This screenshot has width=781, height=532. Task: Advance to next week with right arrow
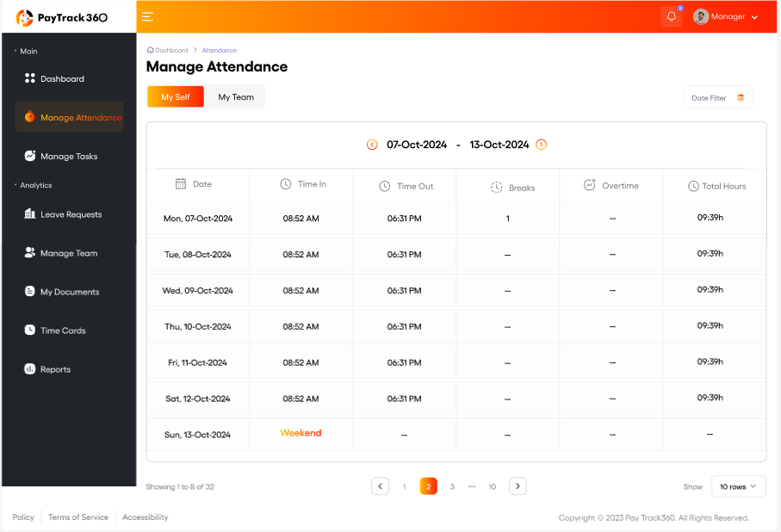[541, 145]
